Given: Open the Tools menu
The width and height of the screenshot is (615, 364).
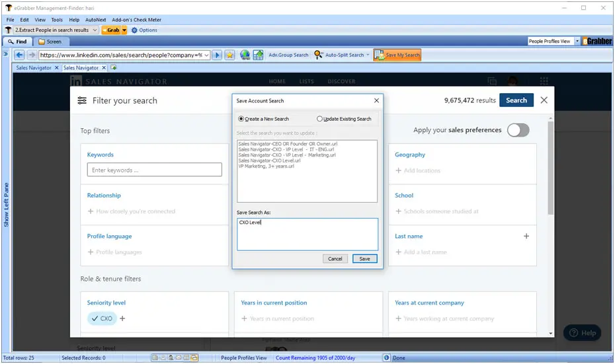Looking at the screenshot, I should (57, 20).
